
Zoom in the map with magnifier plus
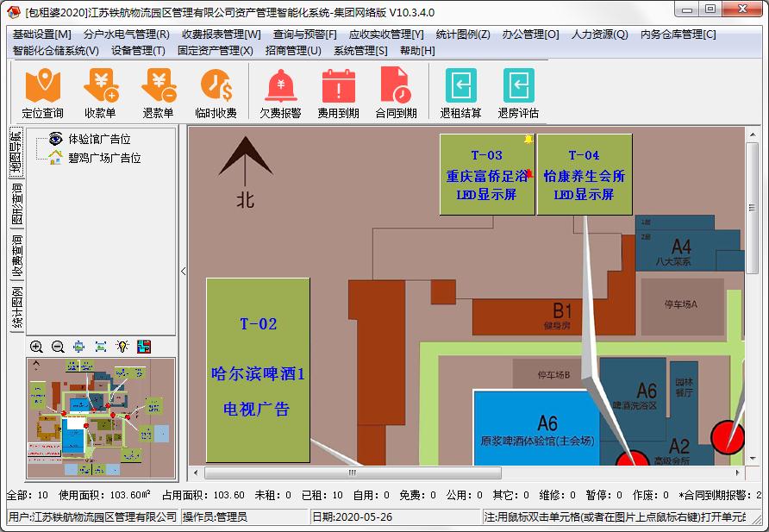36,347
